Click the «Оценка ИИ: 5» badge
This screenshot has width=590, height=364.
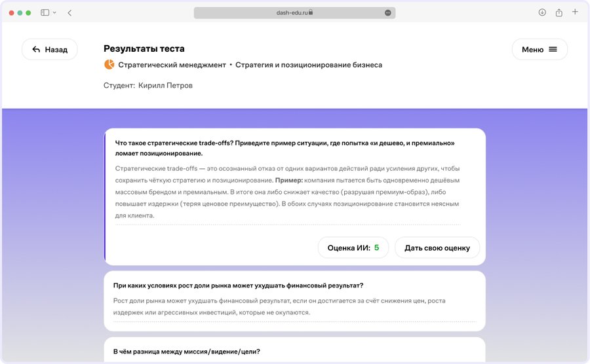[353, 248]
